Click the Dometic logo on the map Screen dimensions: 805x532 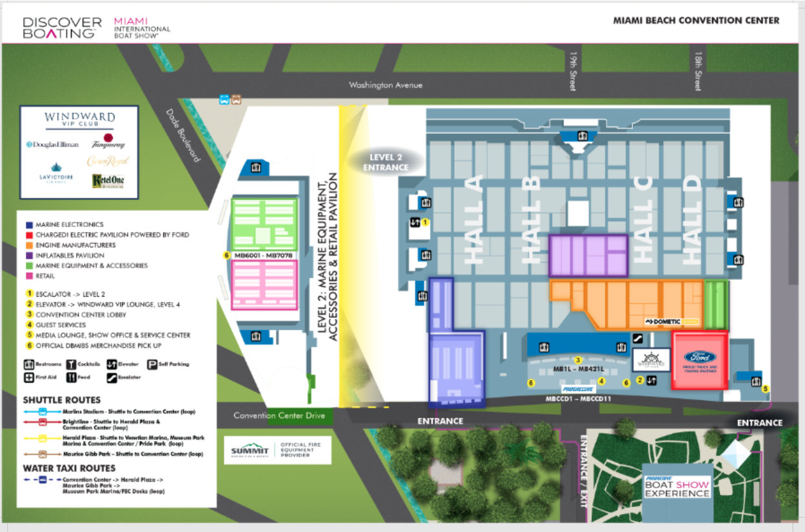tap(671, 321)
